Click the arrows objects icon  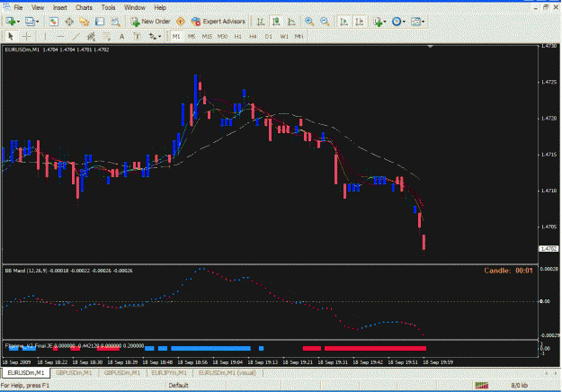(153, 36)
